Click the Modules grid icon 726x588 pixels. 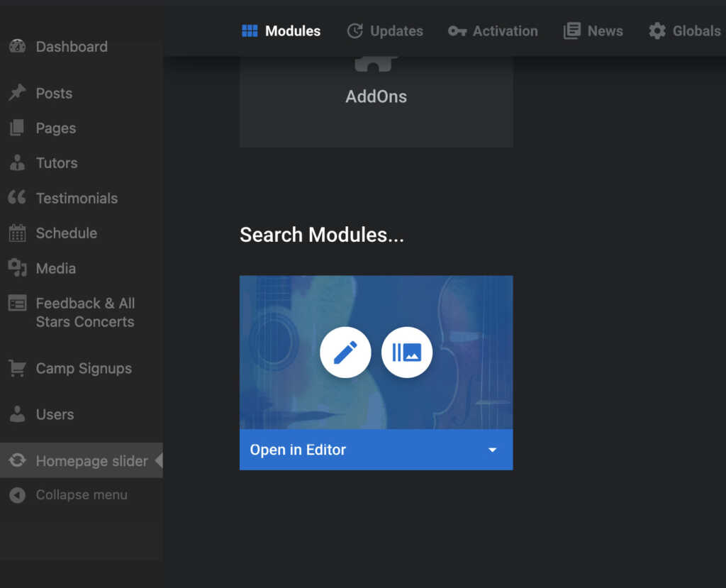pos(250,31)
